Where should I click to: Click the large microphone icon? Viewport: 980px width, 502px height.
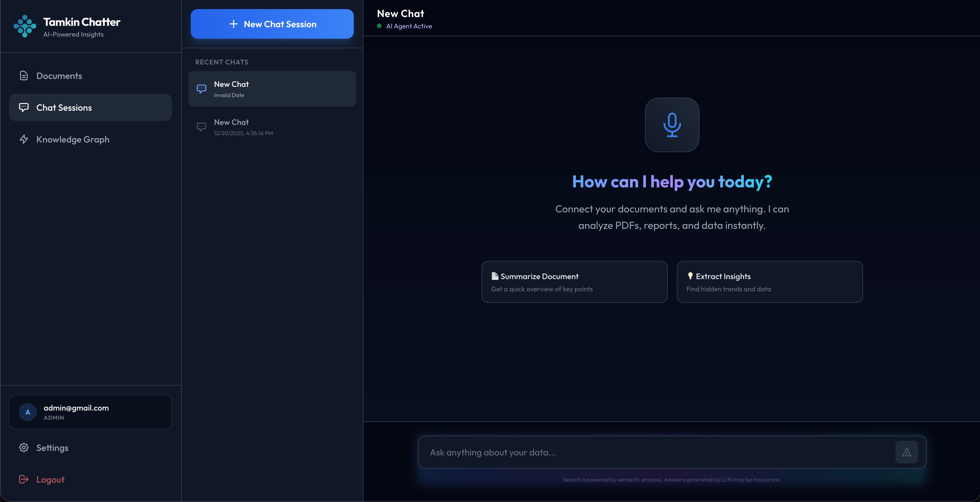coord(672,125)
